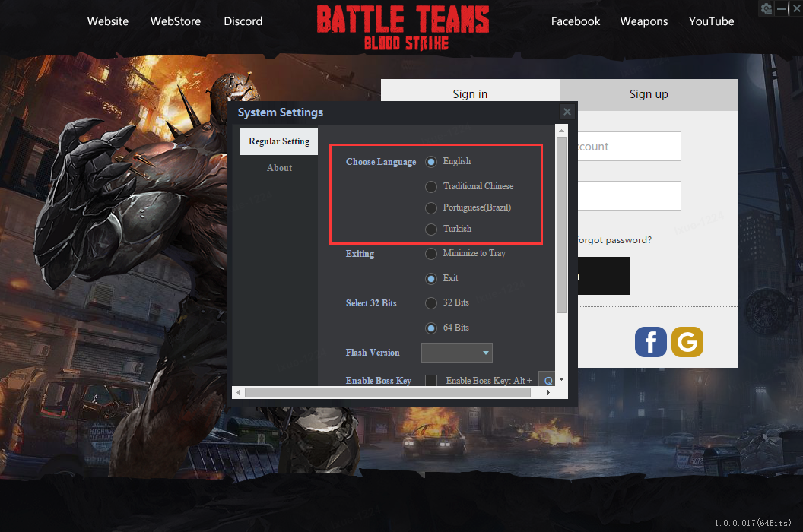803x532 pixels.
Task: Switch to the About tab
Action: tap(279, 168)
